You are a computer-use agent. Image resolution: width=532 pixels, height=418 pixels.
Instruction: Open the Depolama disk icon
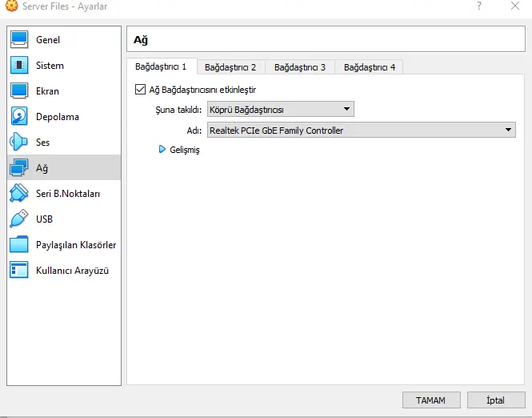tap(19, 117)
